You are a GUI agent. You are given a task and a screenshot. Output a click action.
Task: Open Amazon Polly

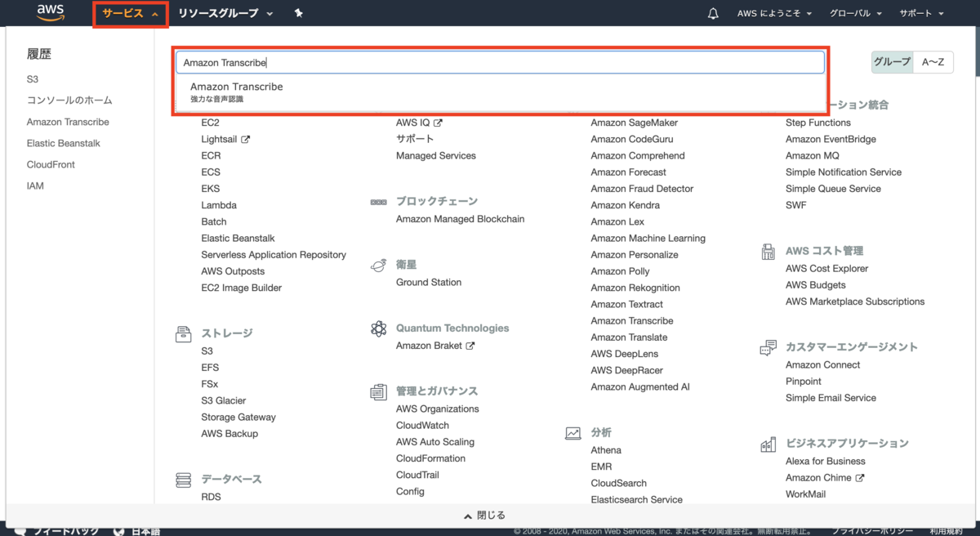621,271
